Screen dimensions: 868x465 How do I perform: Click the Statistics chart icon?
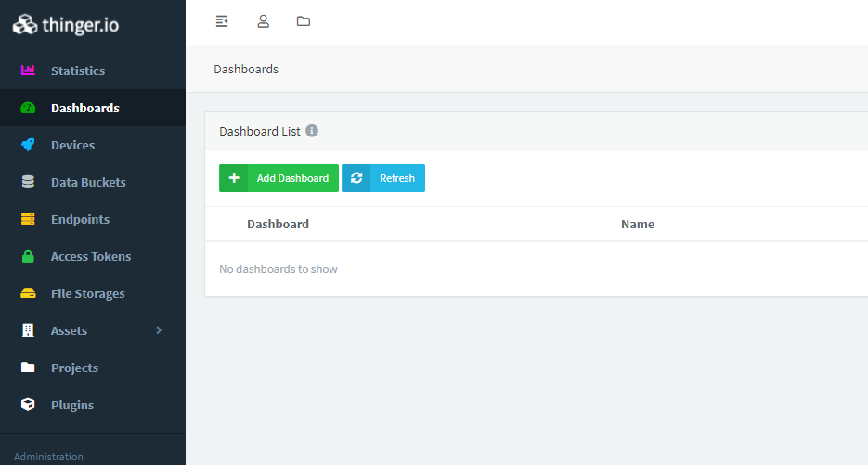point(28,71)
